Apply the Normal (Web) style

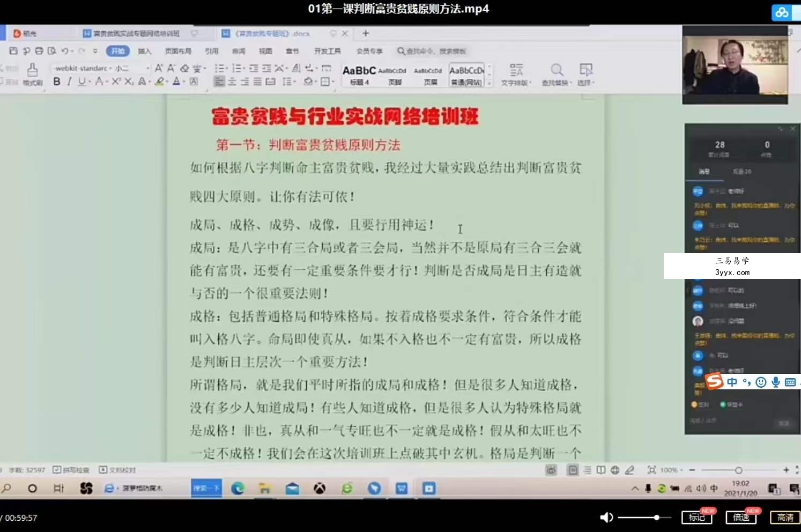pos(466,75)
